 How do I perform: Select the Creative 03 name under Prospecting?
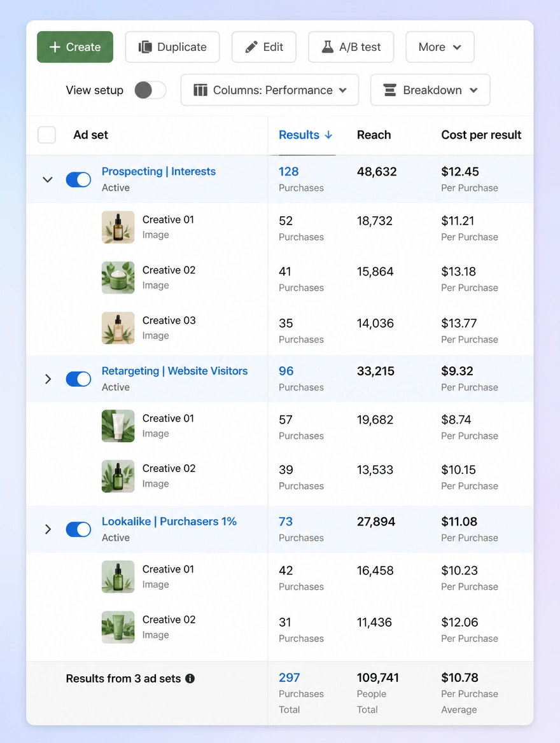tap(169, 321)
